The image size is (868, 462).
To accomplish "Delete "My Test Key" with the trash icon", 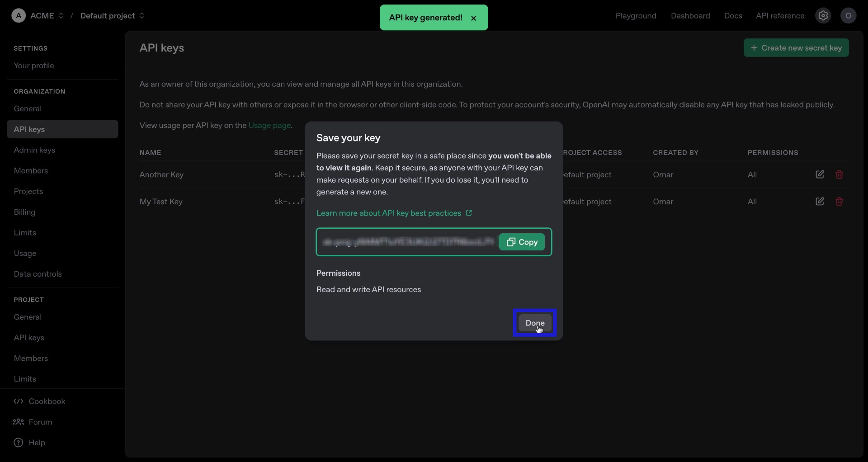I will [x=840, y=202].
